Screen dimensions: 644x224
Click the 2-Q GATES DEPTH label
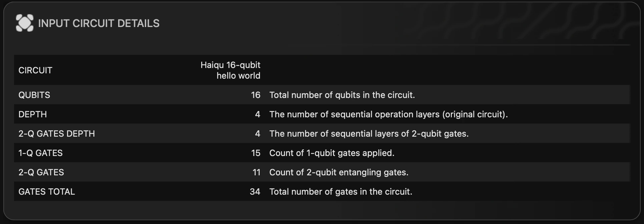click(56, 134)
